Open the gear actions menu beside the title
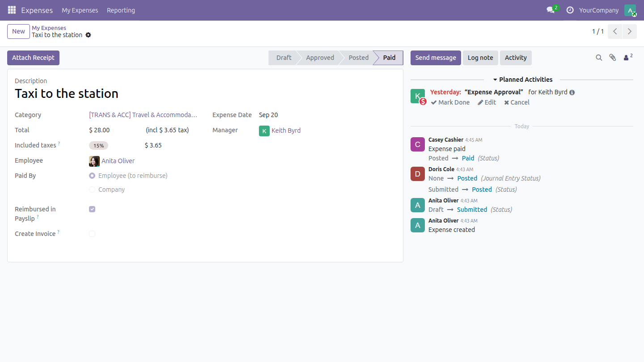Image resolution: width=644 pixels, height=362 pixels. pyautogui.click(x=88, y=35)
